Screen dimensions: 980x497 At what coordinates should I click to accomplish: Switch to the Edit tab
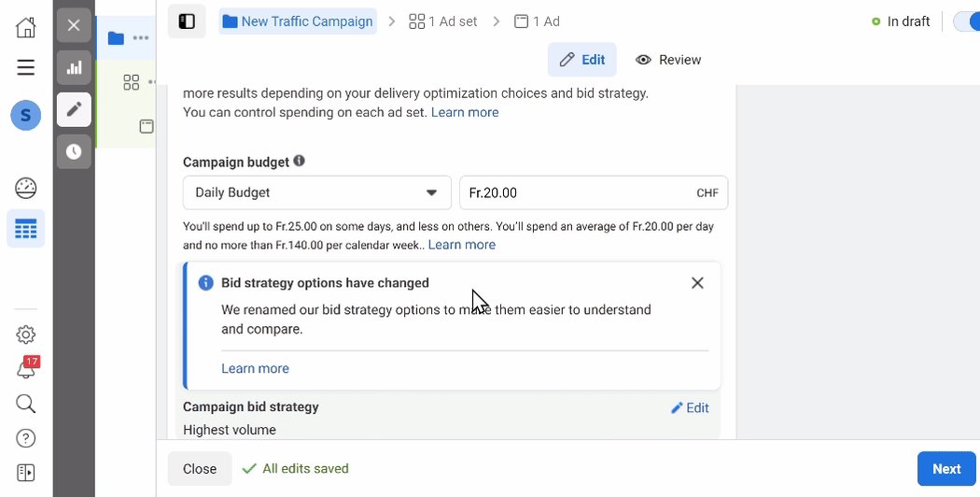[581, 60]
